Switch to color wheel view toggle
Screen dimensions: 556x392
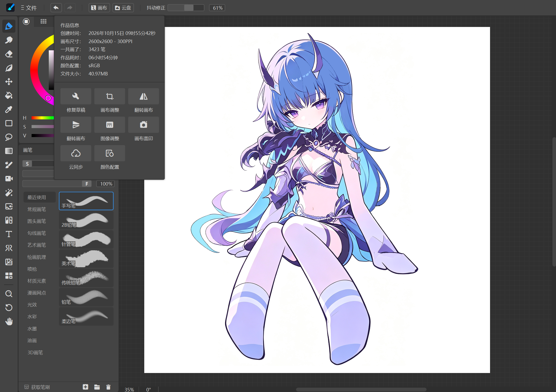tap(26, 22)
